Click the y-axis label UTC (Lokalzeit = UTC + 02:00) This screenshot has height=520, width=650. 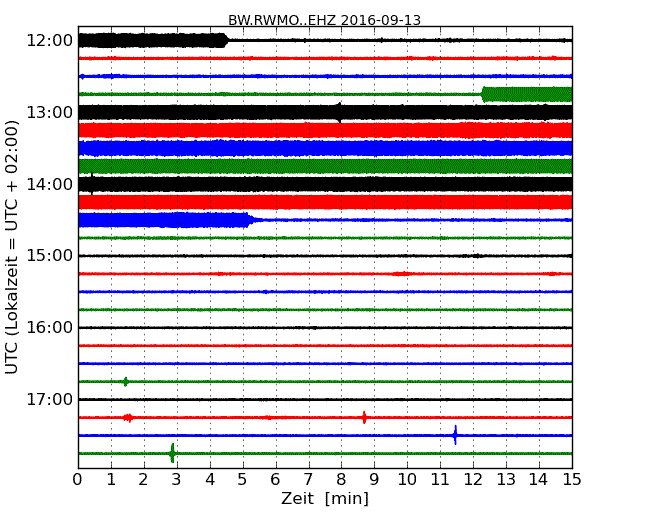[12, 247]
